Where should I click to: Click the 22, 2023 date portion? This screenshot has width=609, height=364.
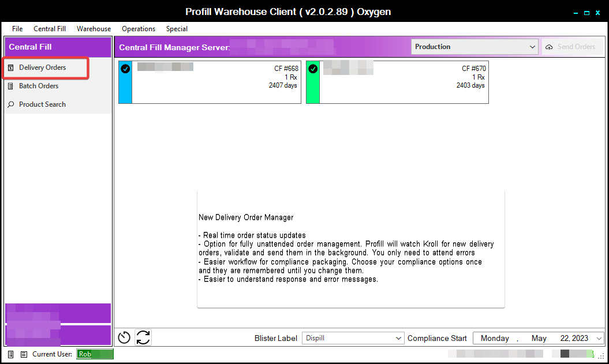(574, 339)
